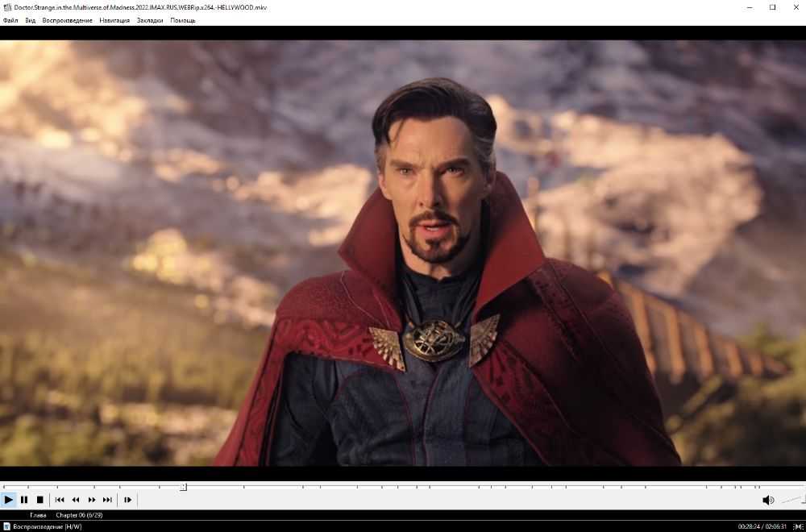Step forward one frame
This screenshot has height=532, width=806.
[x=127, y=500]
